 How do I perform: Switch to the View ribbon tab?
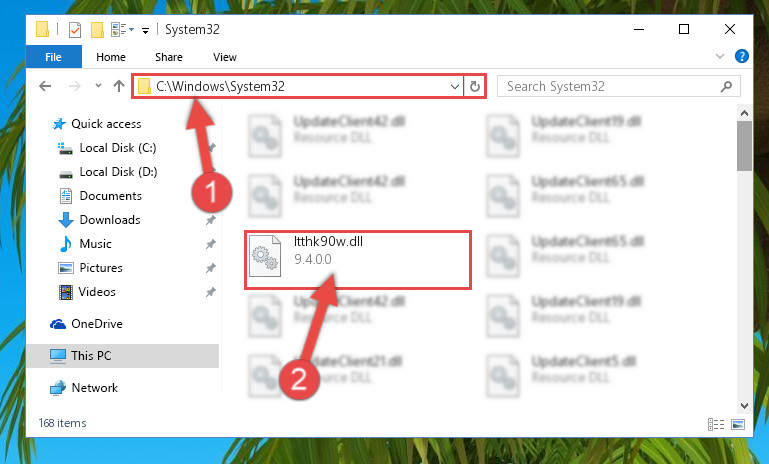point(225,57)
